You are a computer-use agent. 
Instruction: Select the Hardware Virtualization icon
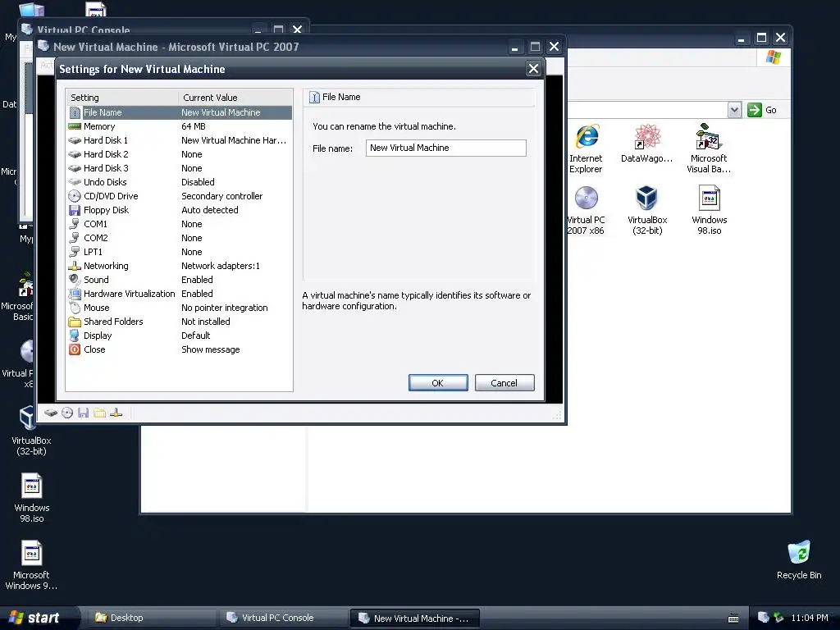coord(75,294)
